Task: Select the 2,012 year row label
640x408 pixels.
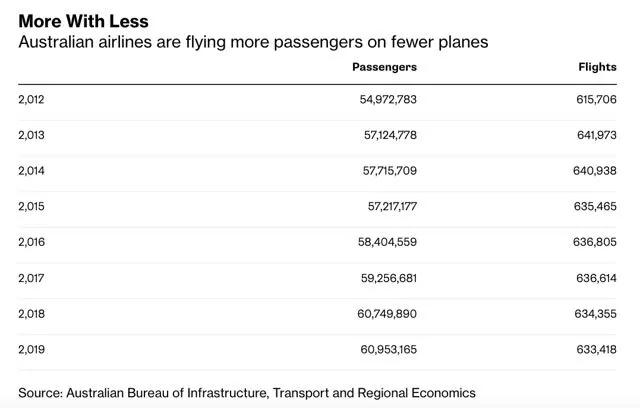Action: [x=32, y=100]
